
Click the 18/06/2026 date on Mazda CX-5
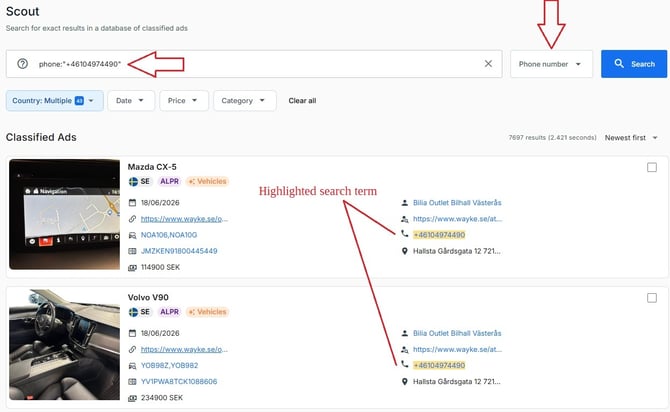point(160,203)
